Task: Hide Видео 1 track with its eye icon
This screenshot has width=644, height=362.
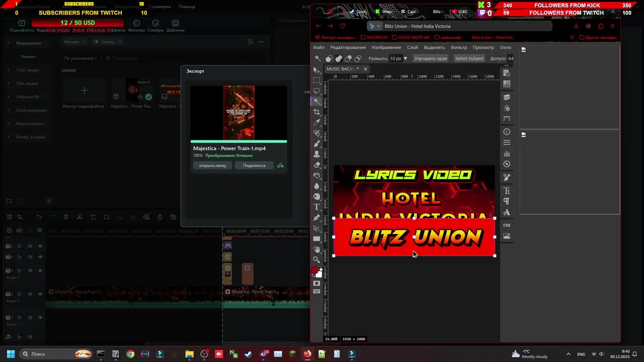Action: tap(40, 318)
